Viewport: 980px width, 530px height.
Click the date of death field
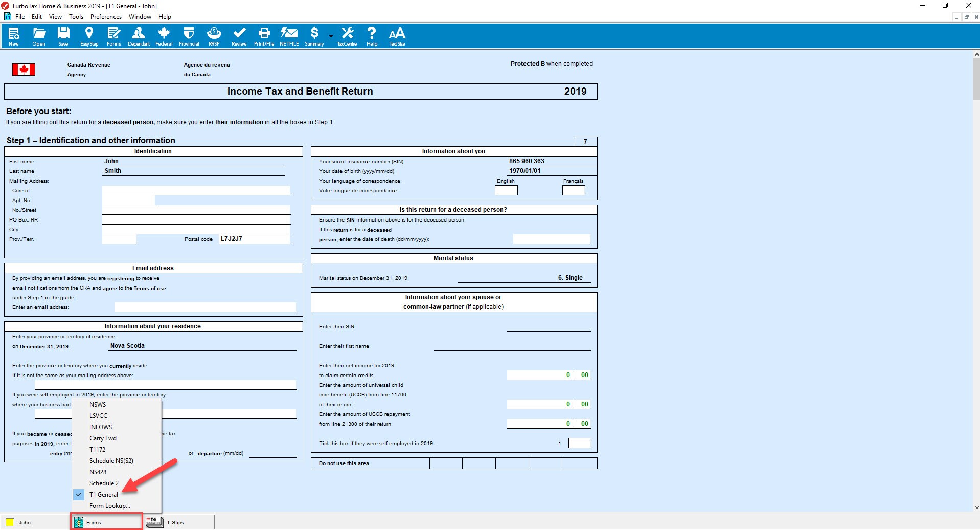pyautogui.click(x=552, y=239)
